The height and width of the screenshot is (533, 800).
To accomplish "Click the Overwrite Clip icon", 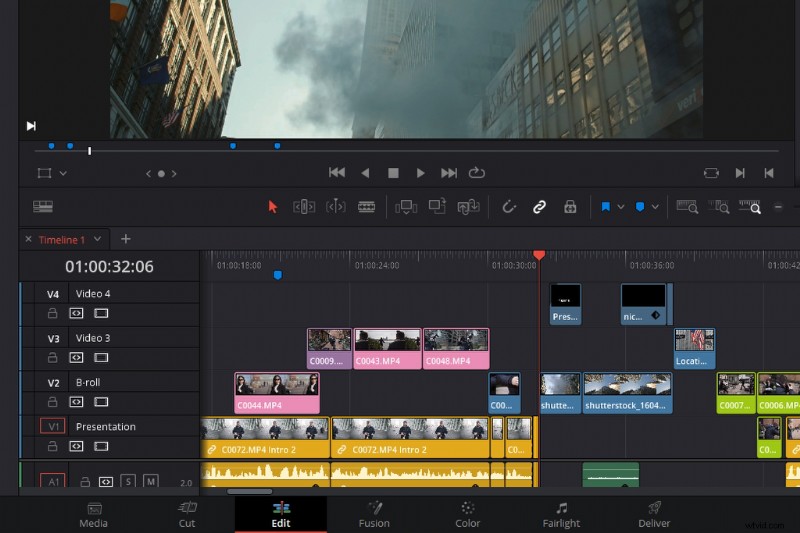I will [437, 206].
